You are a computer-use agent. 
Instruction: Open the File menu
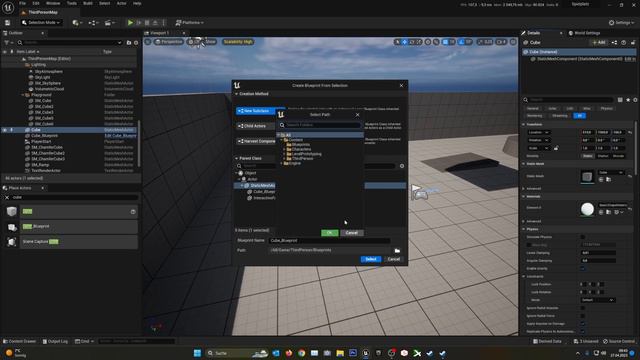pos(22,3)
